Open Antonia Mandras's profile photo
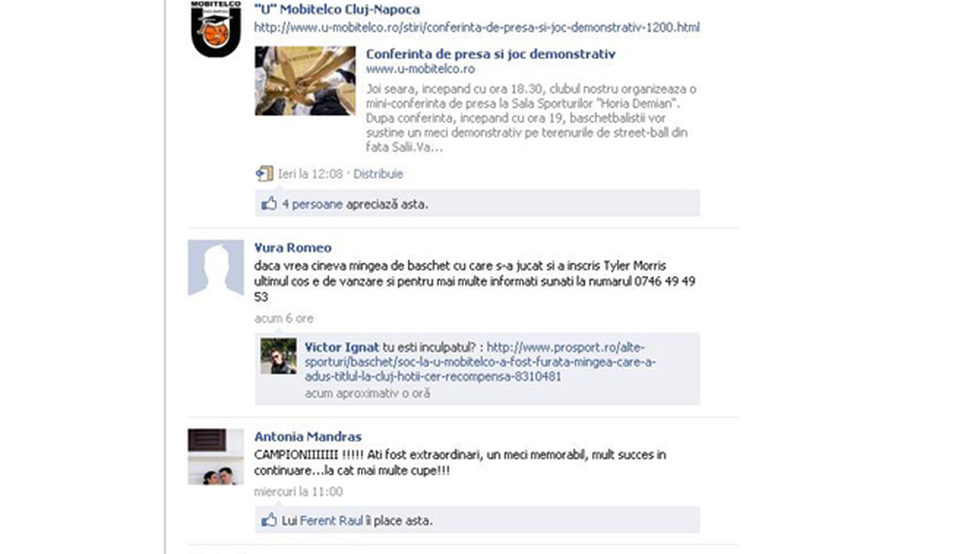 pos(215,457)
